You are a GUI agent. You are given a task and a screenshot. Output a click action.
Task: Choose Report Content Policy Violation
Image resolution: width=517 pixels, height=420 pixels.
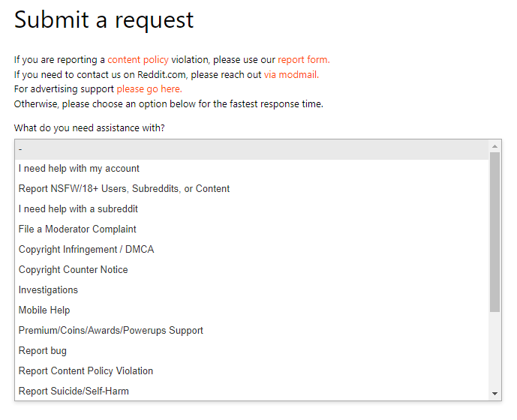(86, 371)
